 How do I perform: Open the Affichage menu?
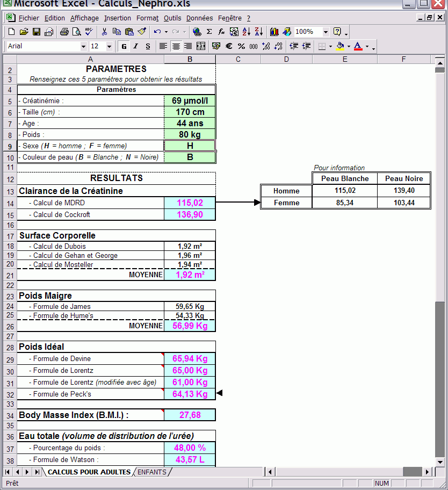coord(84,18)
